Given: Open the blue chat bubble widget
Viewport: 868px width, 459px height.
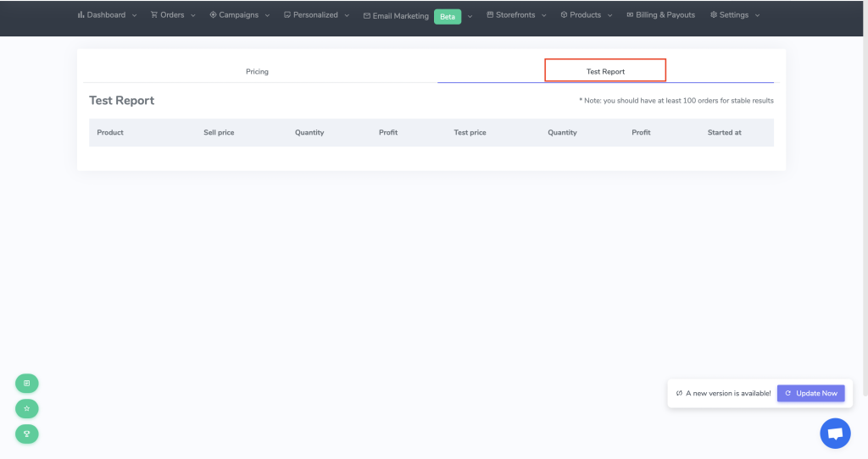Looking at the screenshot, I should [x=835, y=434].
